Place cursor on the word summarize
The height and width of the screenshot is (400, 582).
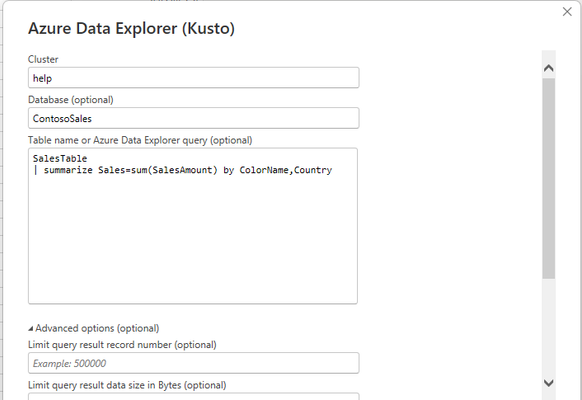click(68, 170)
